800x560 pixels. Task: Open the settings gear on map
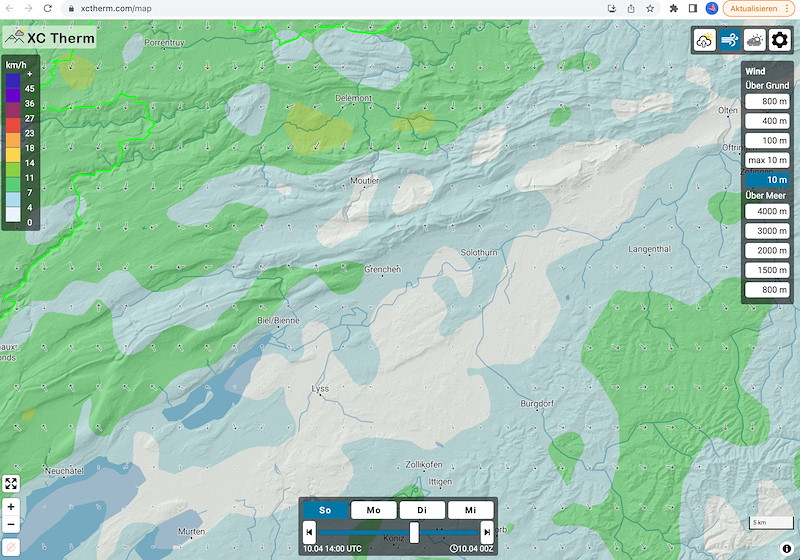pyautogui.click(x=780, y=41)
